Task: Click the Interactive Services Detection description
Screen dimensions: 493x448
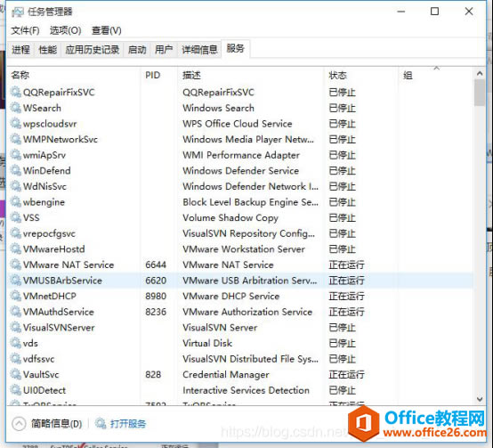Action: pos(246,390)
